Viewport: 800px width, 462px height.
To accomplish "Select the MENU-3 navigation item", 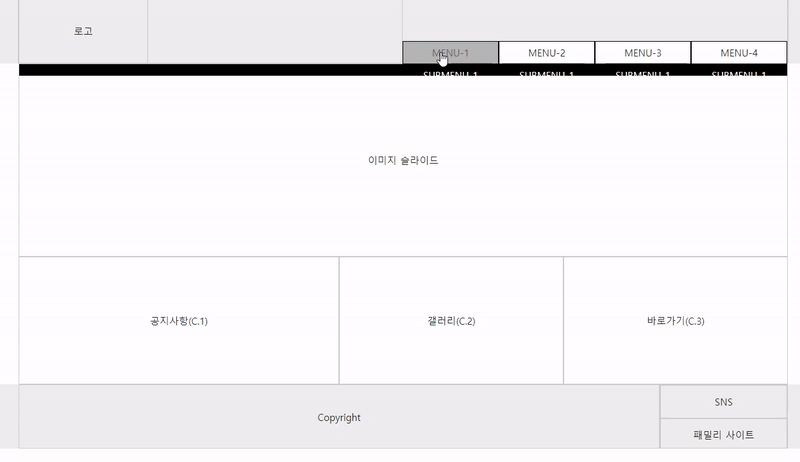I will click(643, 53).
